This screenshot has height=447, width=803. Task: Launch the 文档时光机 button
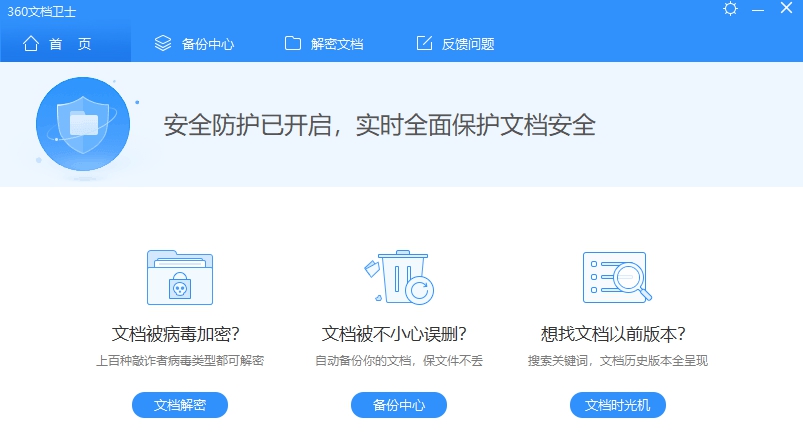[618, 405]
